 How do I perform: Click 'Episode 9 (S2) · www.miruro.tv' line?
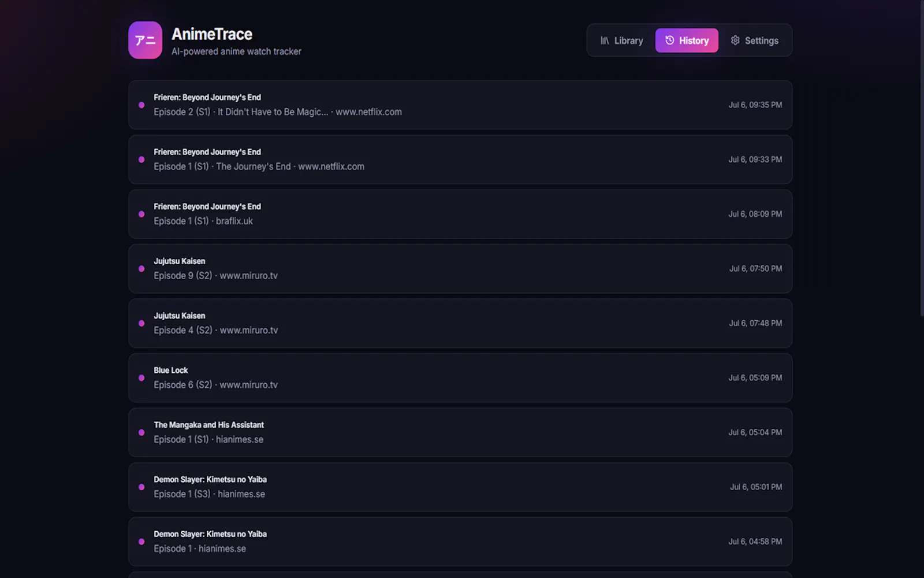point(215,276)
